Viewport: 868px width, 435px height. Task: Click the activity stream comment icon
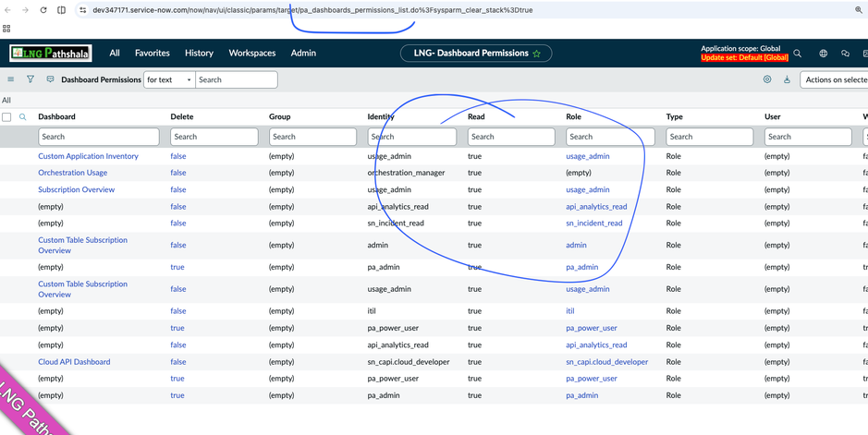point(50,79)
